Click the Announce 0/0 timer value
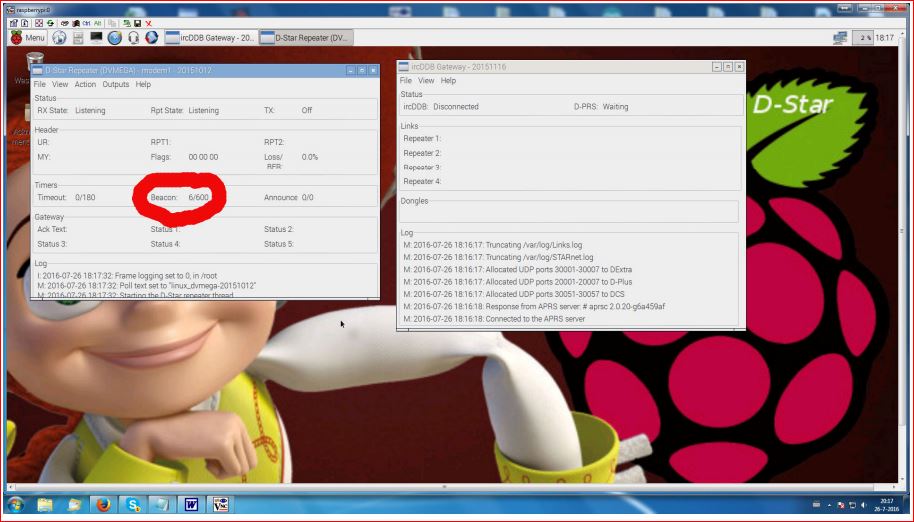914x522 pixels. tap(307, 197)
